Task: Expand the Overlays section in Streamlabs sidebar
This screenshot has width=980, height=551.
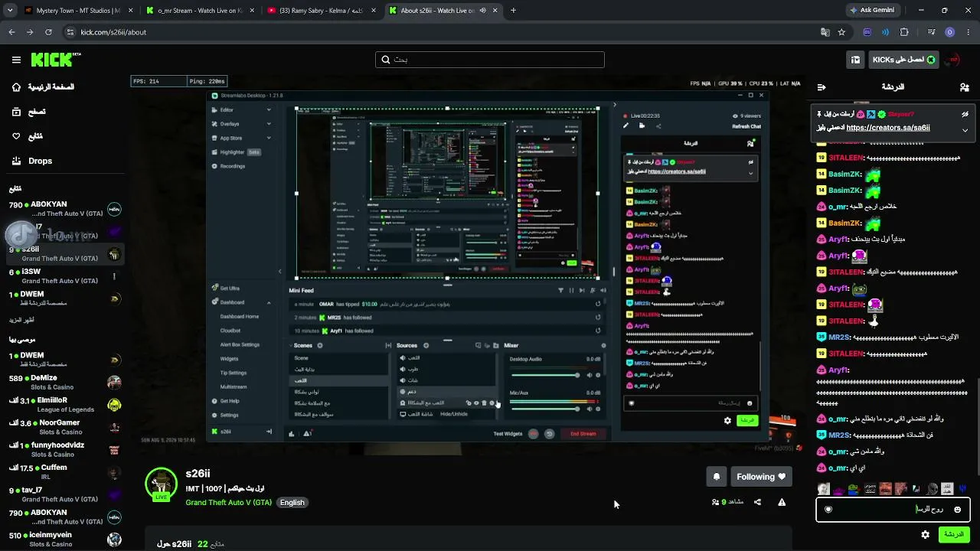Action: pos(269,124)
